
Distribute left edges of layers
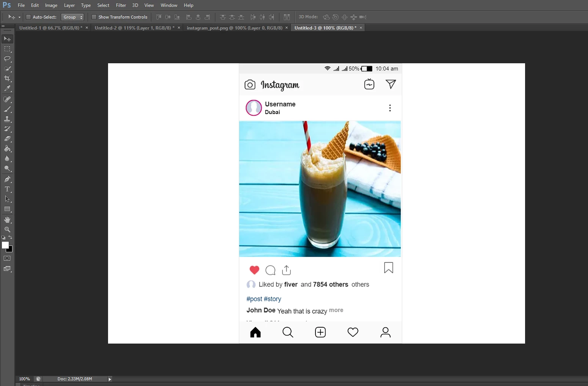[x=253, y=17]
